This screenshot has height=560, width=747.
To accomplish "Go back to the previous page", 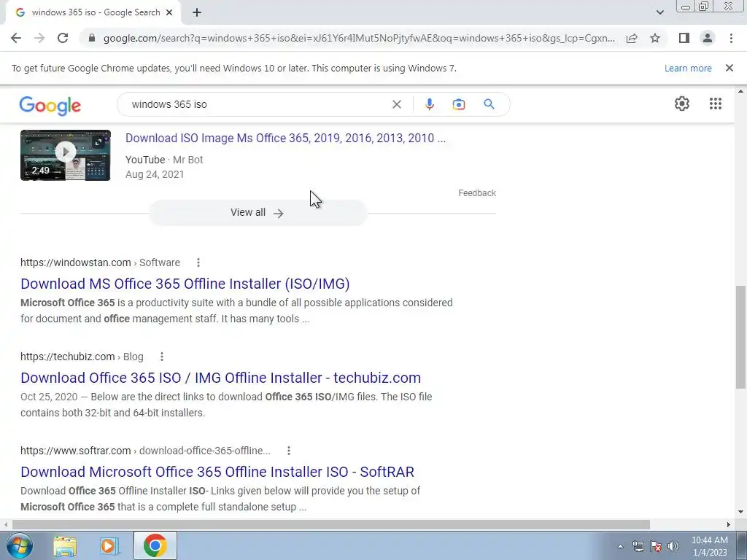I will pos(16,38).
